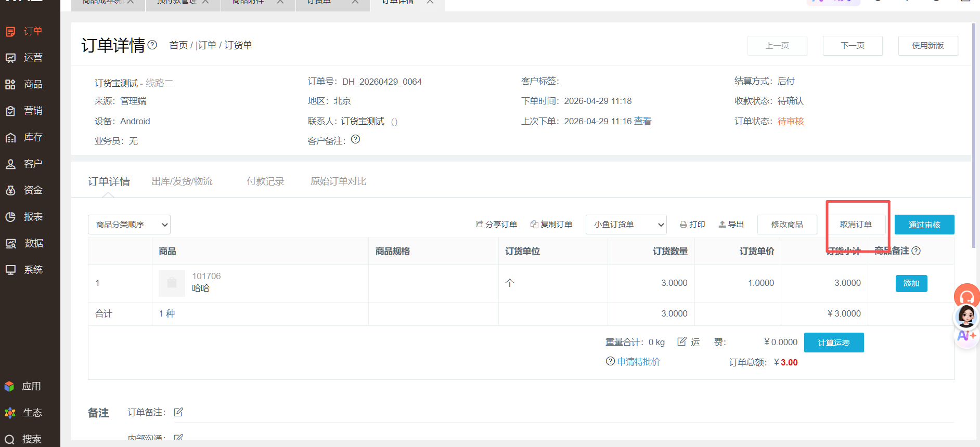Click 复制订单 to copy the order
980x447 pixels.
tap(551, 225)
